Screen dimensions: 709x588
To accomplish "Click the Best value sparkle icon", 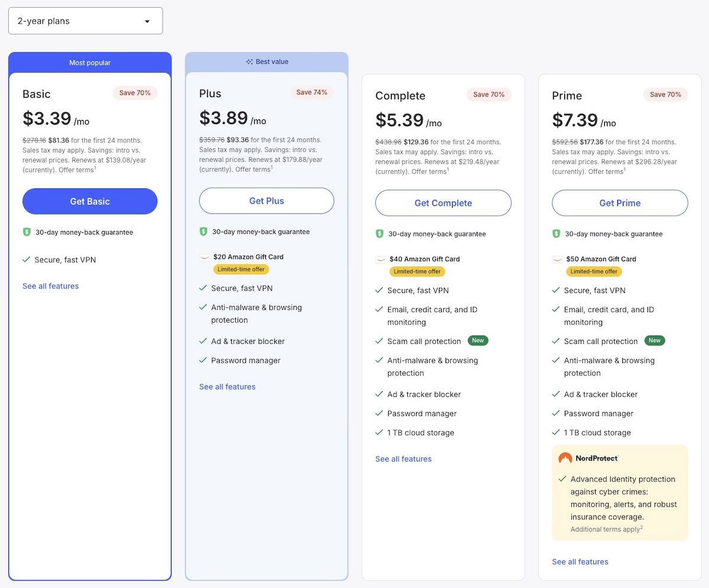I will [249, 62].
